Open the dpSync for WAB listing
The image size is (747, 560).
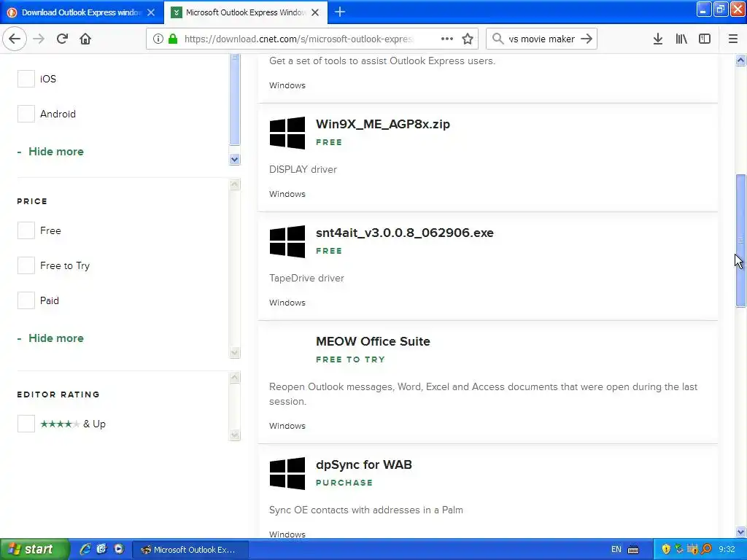(x=363, y=464)
